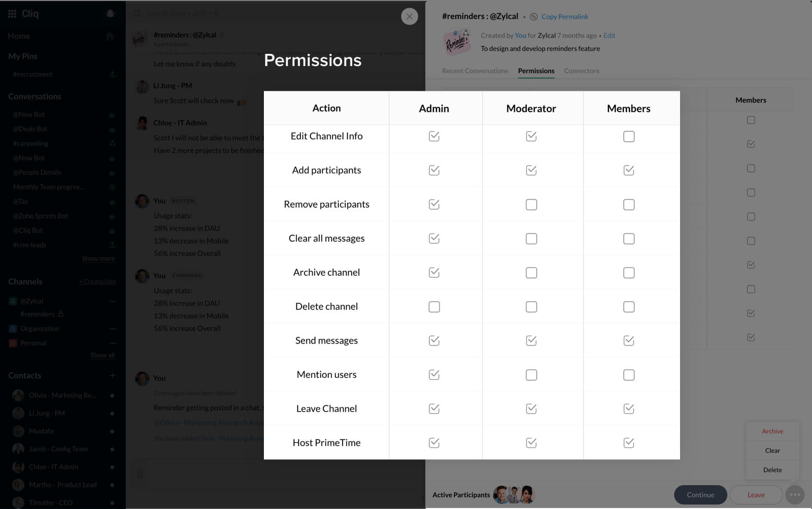
Task: Open the apps grid icon beside Cliq
Action: click(12, 14)
